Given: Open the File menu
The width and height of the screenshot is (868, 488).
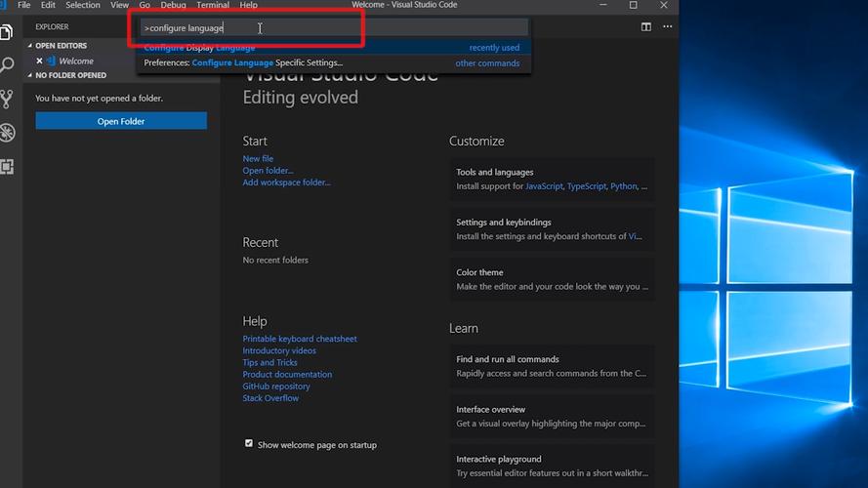Looking at the screenshot, I should click(x=23, y=5).
